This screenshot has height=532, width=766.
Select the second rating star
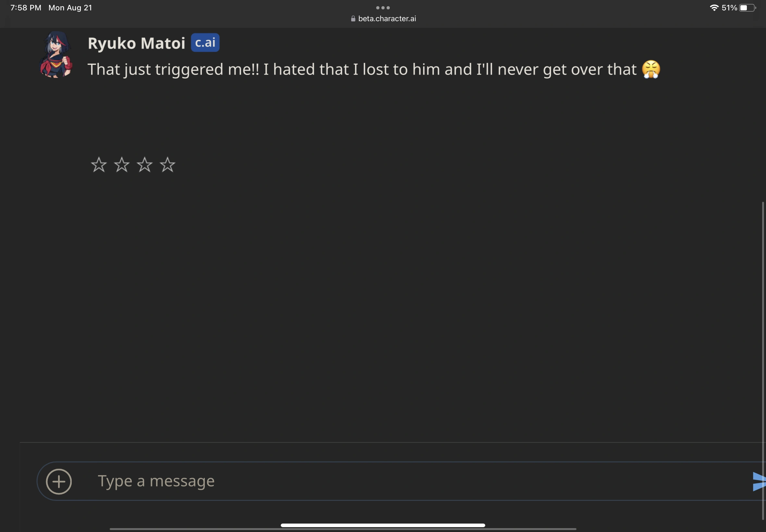pyautogui.click(x=122, y=165)
